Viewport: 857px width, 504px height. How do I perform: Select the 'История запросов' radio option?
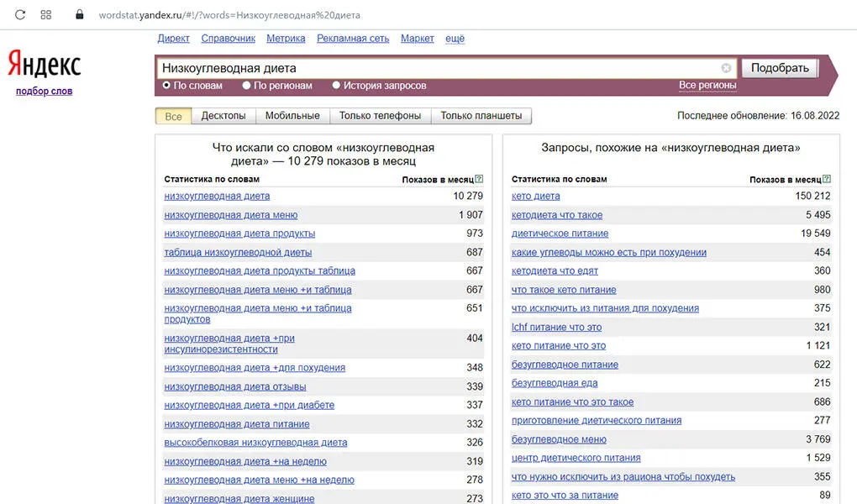(336, 85)
